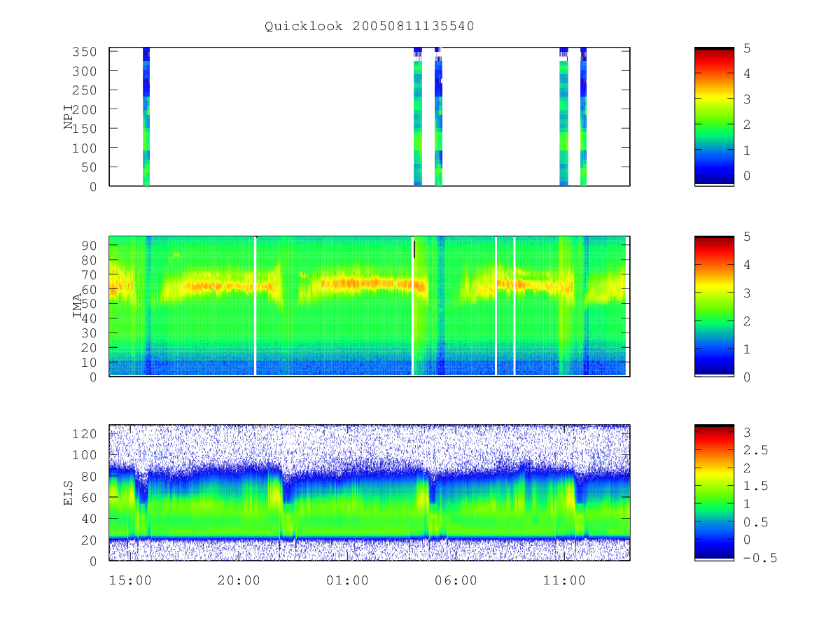Select the 11:00 time tick label
840x630 pixels.
(x=564, y=580)
